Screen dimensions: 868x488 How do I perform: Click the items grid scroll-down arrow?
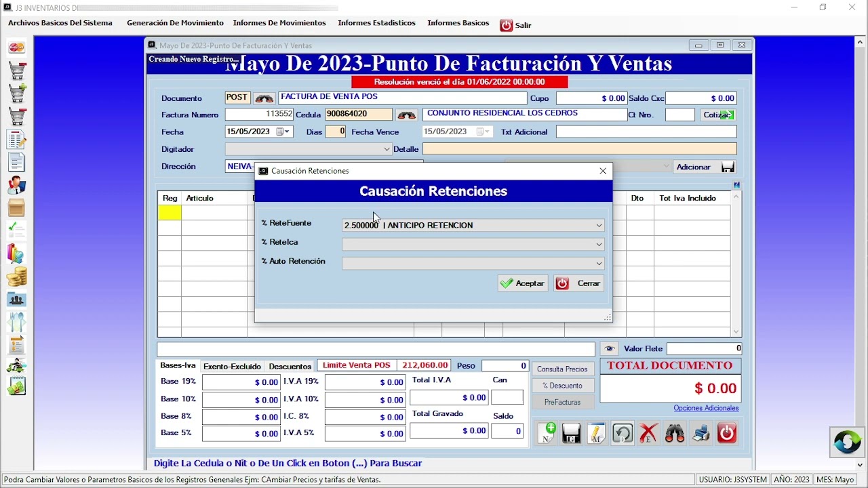coord(736,332)
